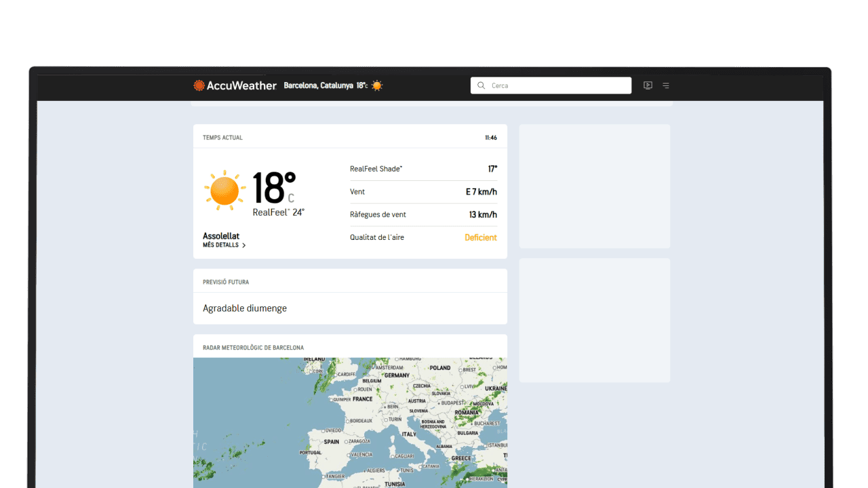Click the Barcelona, Catalunya location text
The image size is (868, 488).
(x=318, y=85)
